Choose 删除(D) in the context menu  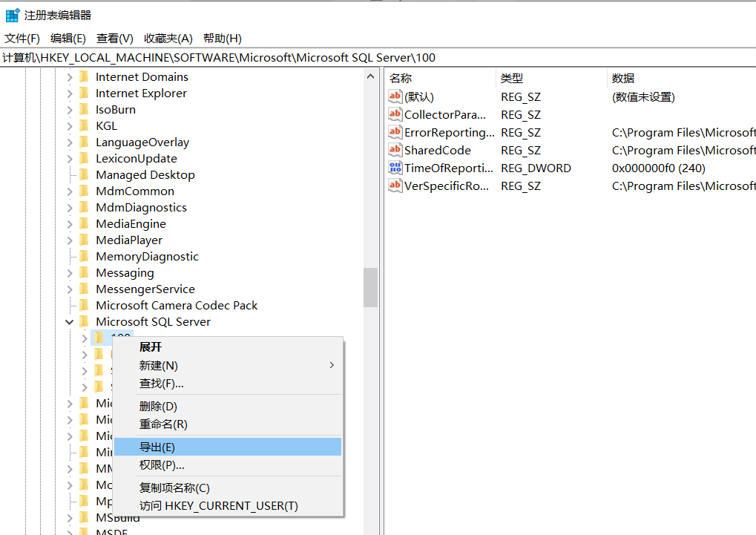click(x=228, y=406)
